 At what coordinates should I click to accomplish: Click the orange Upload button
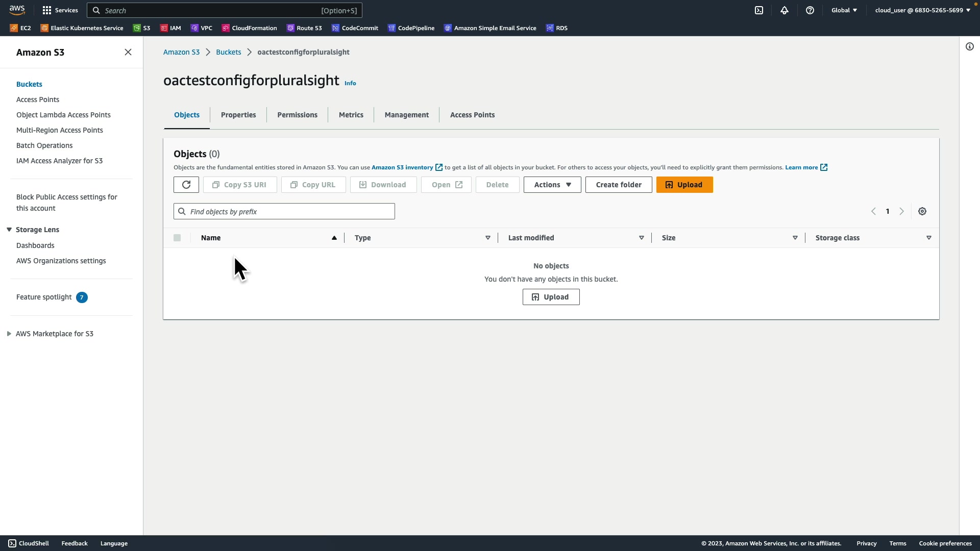[684, 185]
